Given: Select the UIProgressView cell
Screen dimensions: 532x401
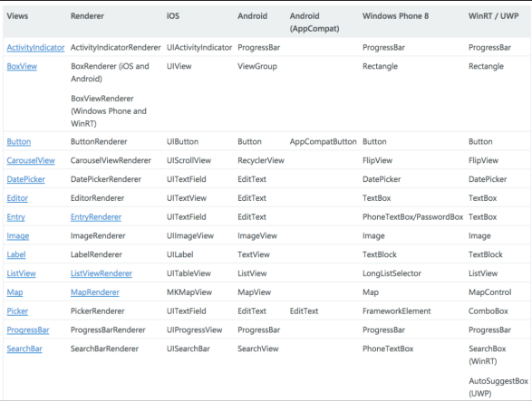Looking at the screenshot, I should click(195, 329).
